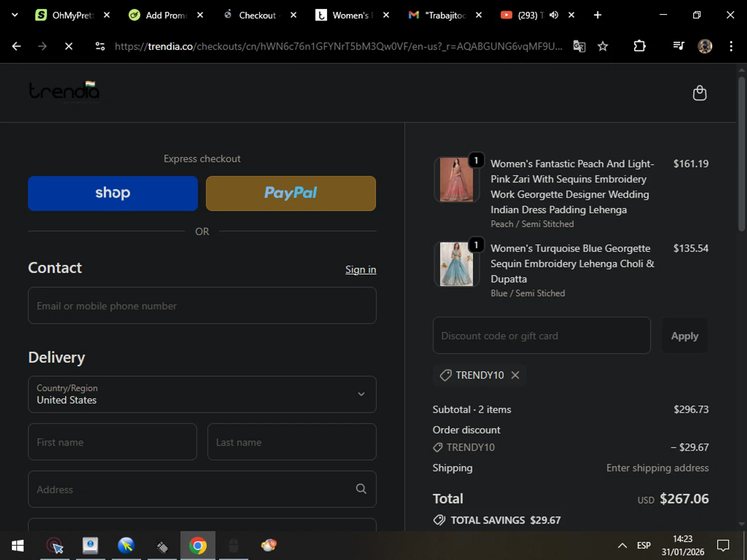Viewport: 747px width, 560px height.
Task: Pay with PayPal express checkout
Action: click(x=291, y=193)
